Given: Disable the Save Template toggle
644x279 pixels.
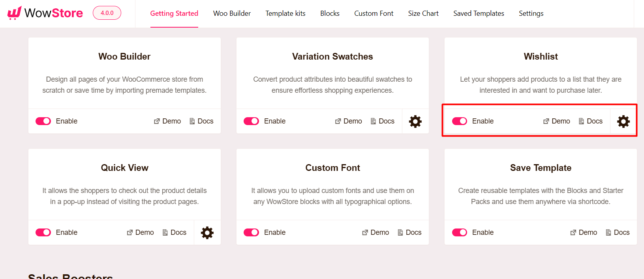Looking at the screenshot, I should (460, 232).
